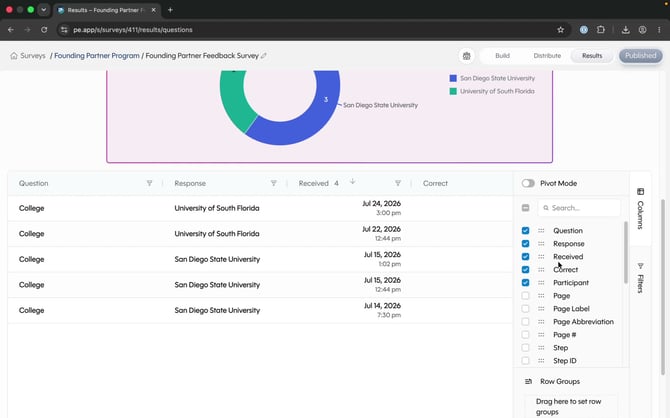Sort by the Question column header

pyautogui.click(x=33, y=183)
